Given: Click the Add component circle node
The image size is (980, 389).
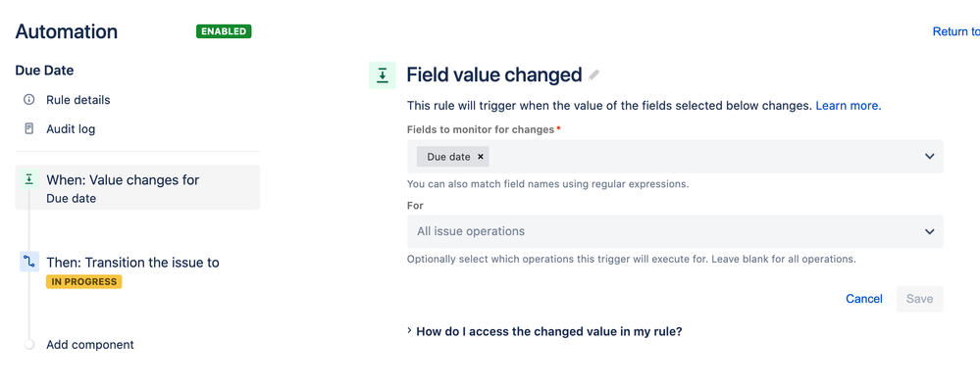Looking at the screenshot, I should (x=28, y=345).
